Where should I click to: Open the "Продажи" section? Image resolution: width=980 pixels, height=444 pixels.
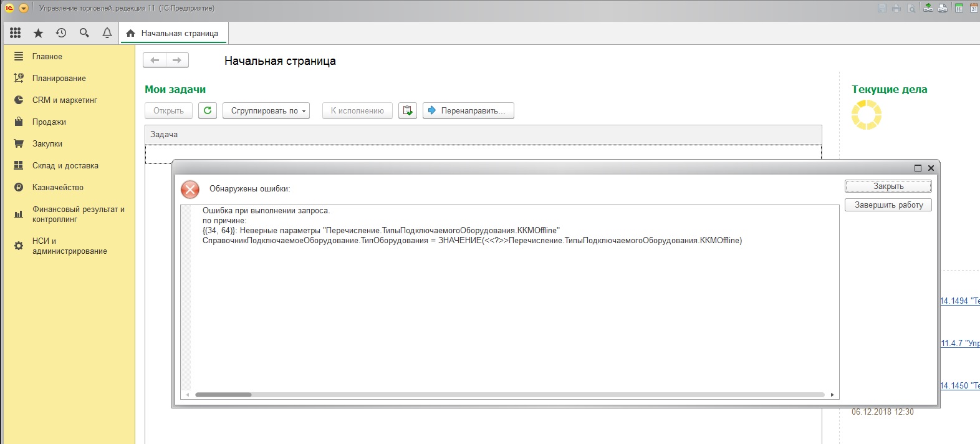49,122
